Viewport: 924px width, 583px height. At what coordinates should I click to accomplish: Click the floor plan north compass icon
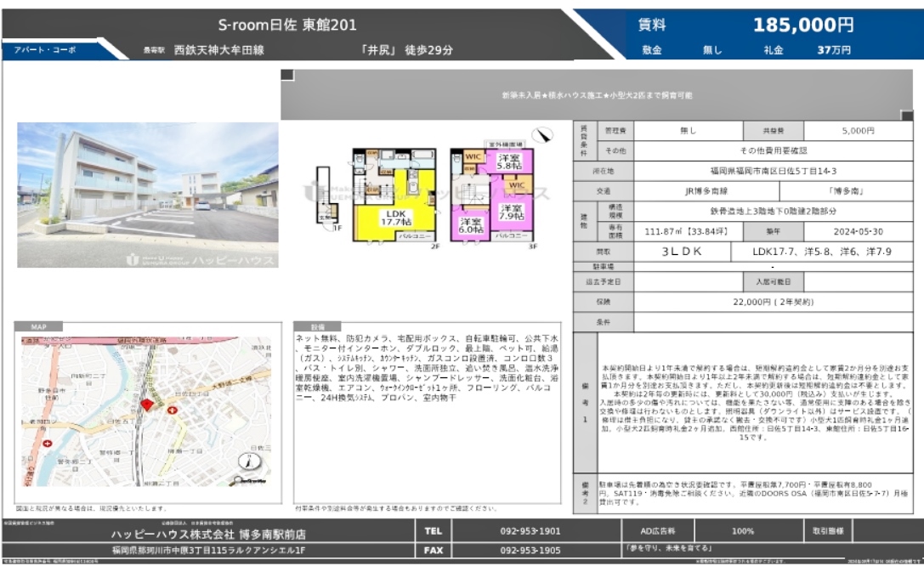[542, 135]
